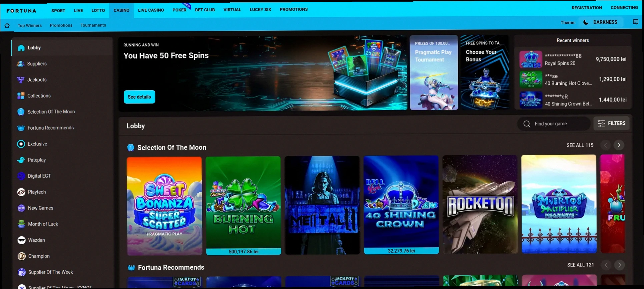This screenshot has width=644, height=289.
Task: Click the 40 Burning Hot Clover winner thumbnail
Action: pyautogui.click(x=531, y=79)
